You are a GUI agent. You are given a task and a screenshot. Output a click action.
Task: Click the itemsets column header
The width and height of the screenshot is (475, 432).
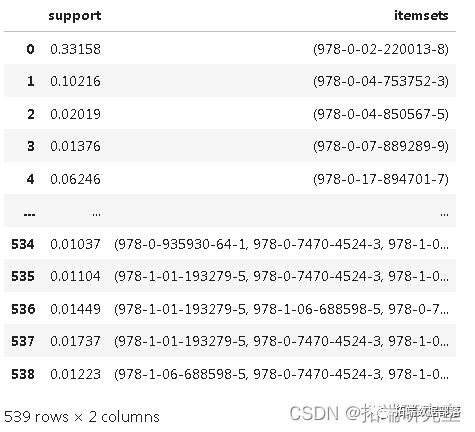point(421,15)
